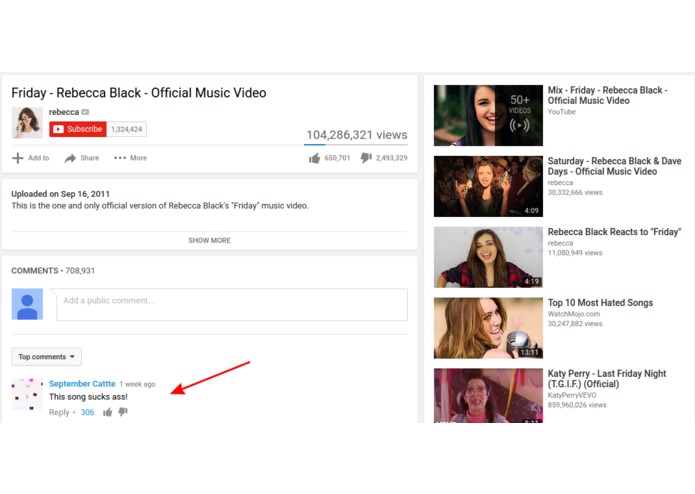The image size is (695, 494).
Task: Click the 30,332,666 views text
Action: click(575, 192)
